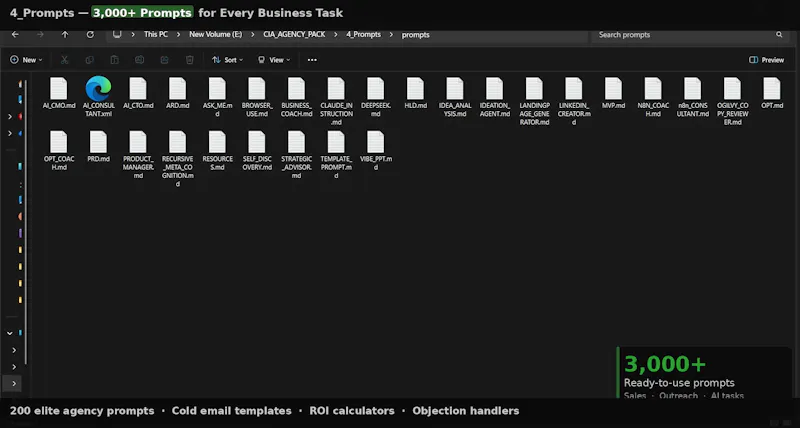
Task: Select the IDEA_ANALYSIS.md file
Action: pos(455,97)
